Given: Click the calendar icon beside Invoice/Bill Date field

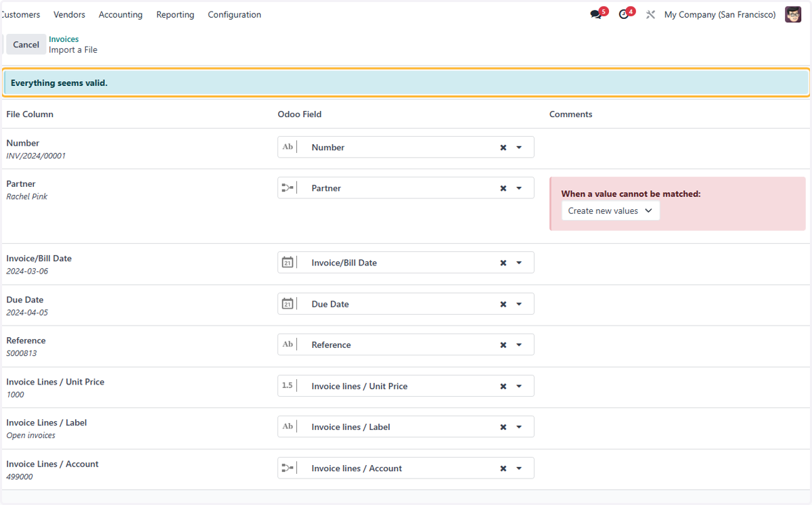Looking at the screenshot, I should pyautogui.click(x=288, y=262).
